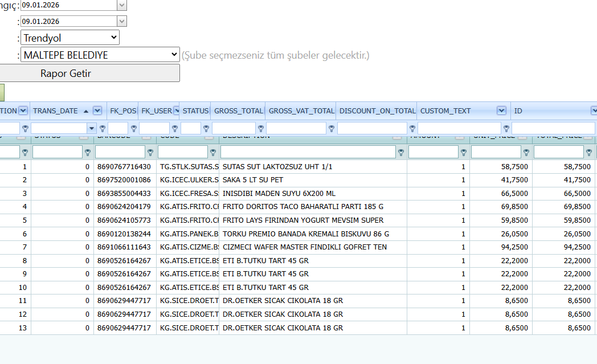597x364 pixels.
Task: Click into the barcode column filter text box
Action: click(x=120, y=152)
